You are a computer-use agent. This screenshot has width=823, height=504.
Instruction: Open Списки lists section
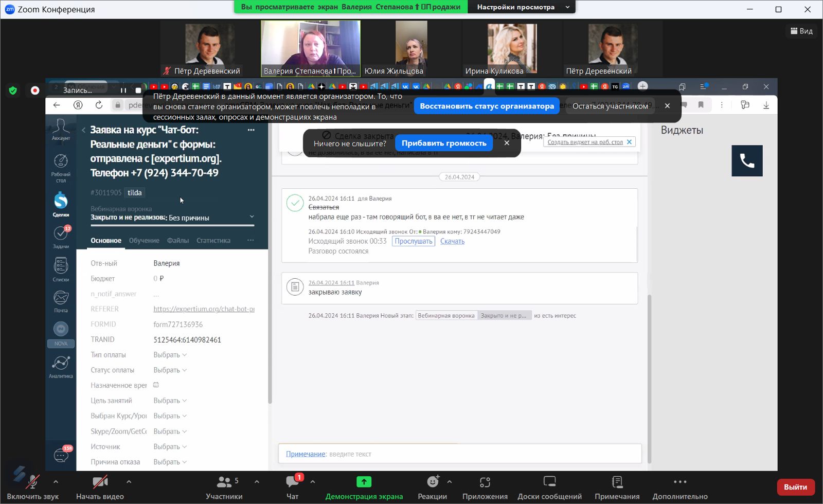point(61,269)
